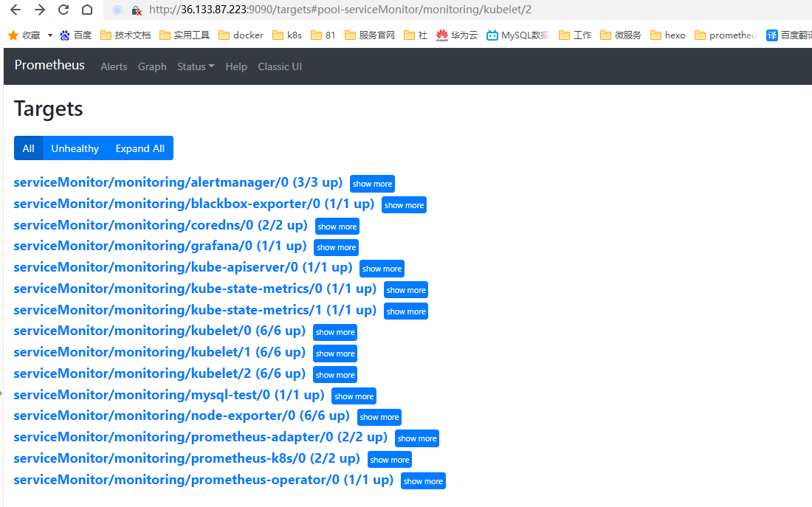Open the prometheus-k8s/0 target pool link
The width and height of the screenshot is (812, 507).
click(x=187, y=458)
